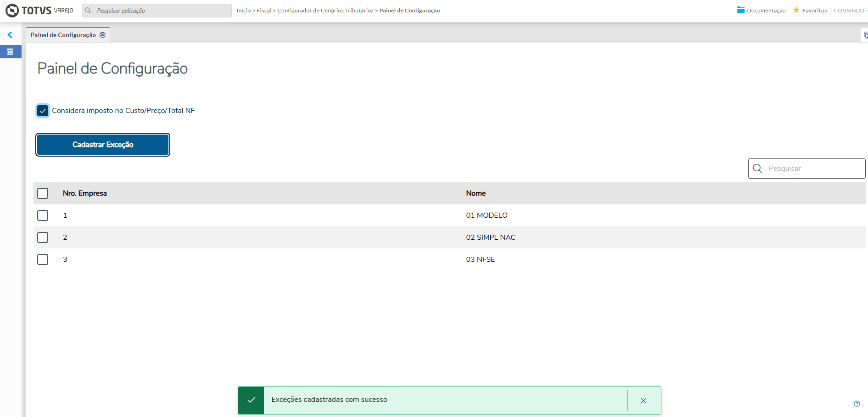Screen dimensions: 868x417
Task: Collapse sidebar with back chevron
Action: (10, 34)
